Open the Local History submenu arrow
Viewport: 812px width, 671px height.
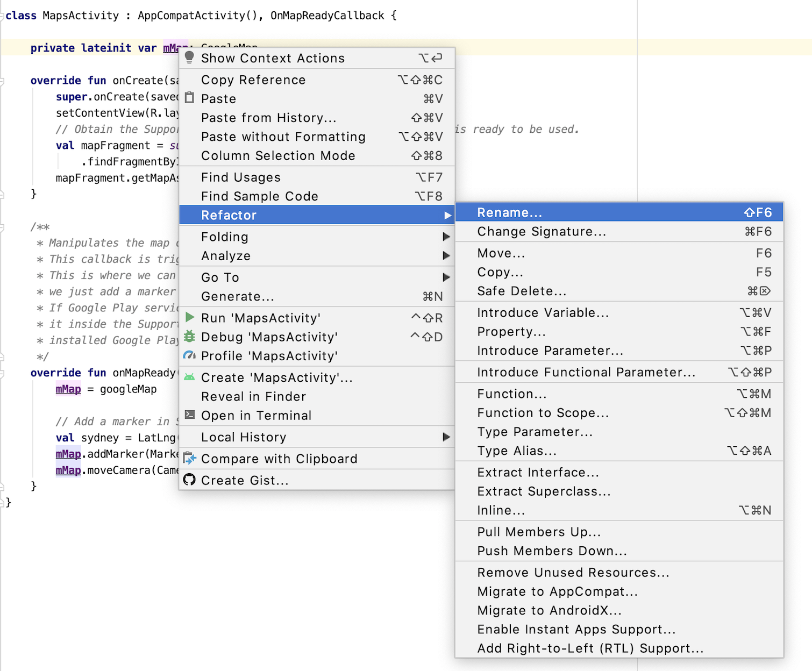pos(446,437)
